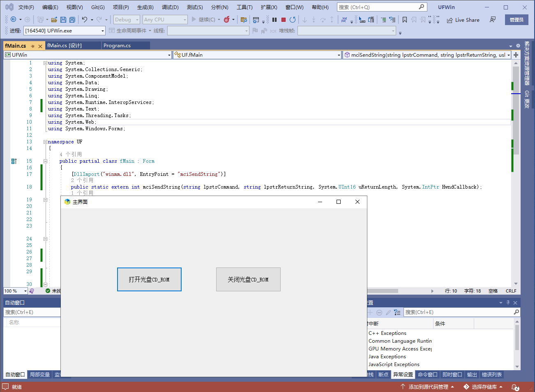The height and width of the screenshot is (392, 535).
Task: Open the 视图(V) menu
Action: (74, 7)
